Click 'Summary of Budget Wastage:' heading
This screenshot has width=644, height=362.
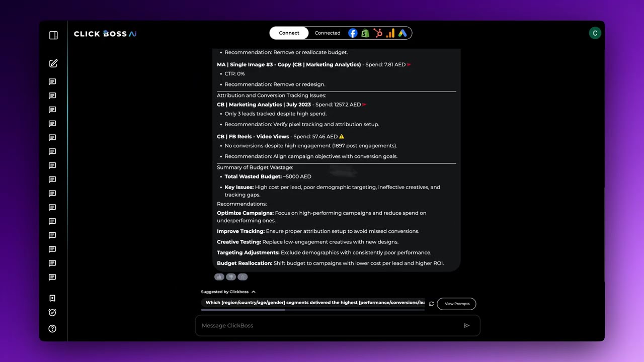tap(255, 167)
